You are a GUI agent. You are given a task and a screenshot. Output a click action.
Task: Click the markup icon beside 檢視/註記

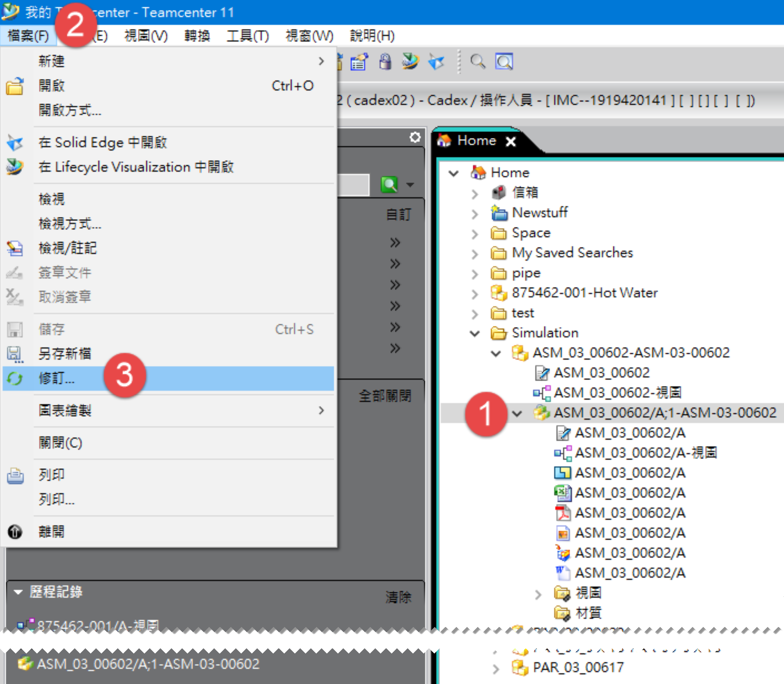point(15,248)
